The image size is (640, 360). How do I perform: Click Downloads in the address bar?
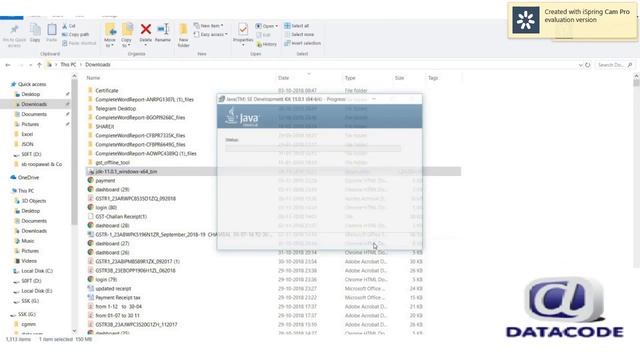click(98, 65)
